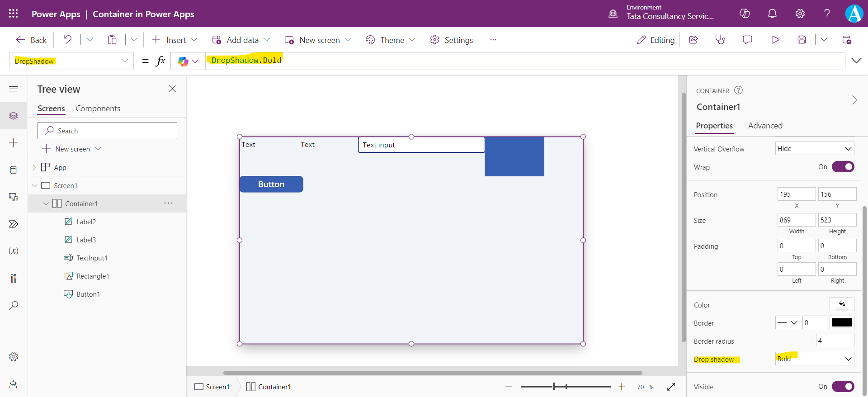Image resolution: width=868 pixels, height=397 pixels.
Task: Open the App checker stethoscope icon
Action: click(x=720, y=40)
